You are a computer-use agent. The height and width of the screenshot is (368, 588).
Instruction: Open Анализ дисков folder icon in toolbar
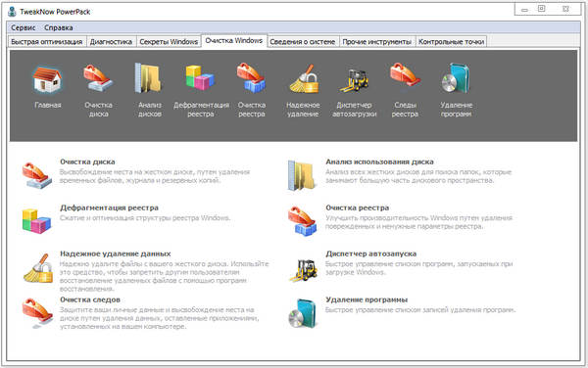tap(149, 78)
